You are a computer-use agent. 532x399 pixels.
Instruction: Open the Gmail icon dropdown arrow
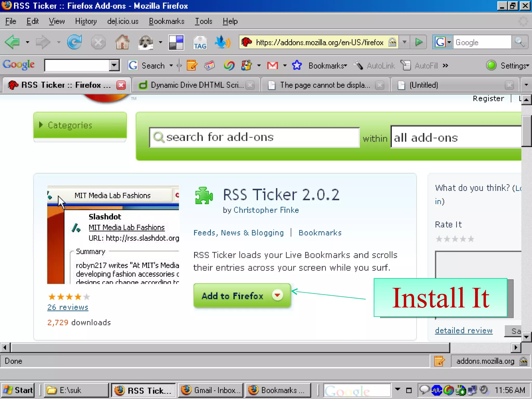tap(285, 65)
